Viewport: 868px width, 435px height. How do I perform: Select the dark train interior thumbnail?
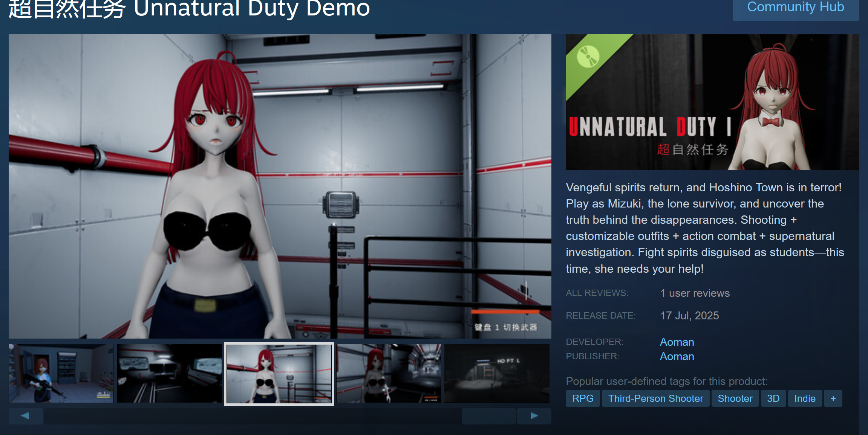(x=170, y=373)
